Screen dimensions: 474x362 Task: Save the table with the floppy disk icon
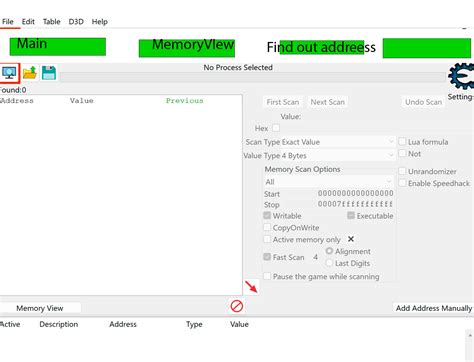coord(49,73)
